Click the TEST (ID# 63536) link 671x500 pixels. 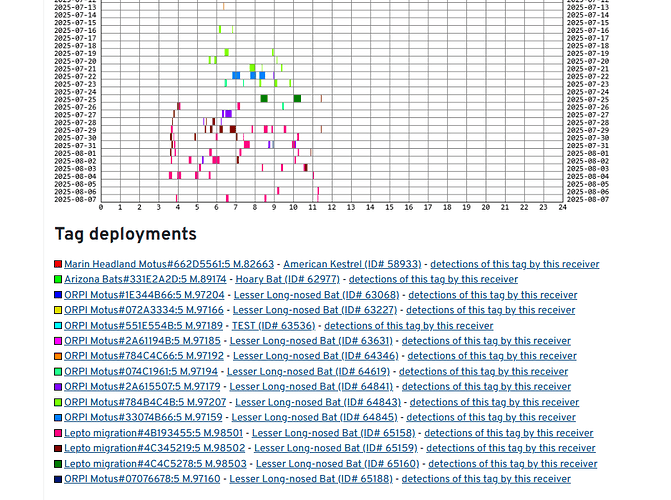[272, 326]
